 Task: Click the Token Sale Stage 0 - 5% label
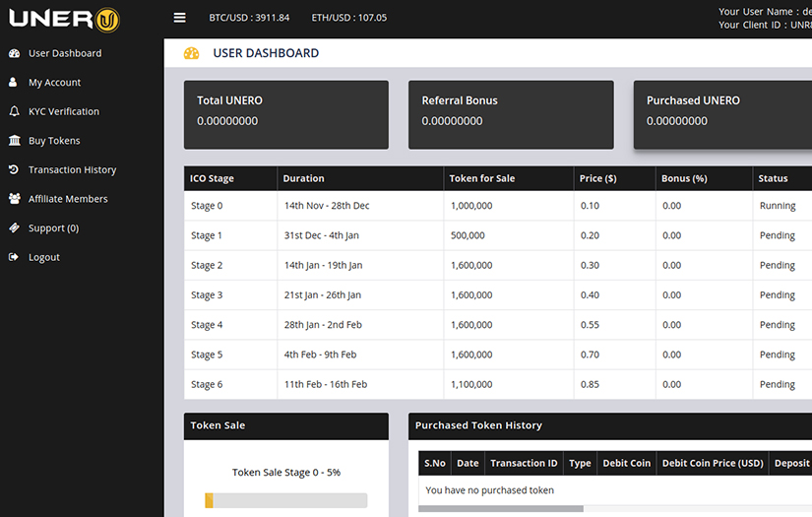coord(286,473)
